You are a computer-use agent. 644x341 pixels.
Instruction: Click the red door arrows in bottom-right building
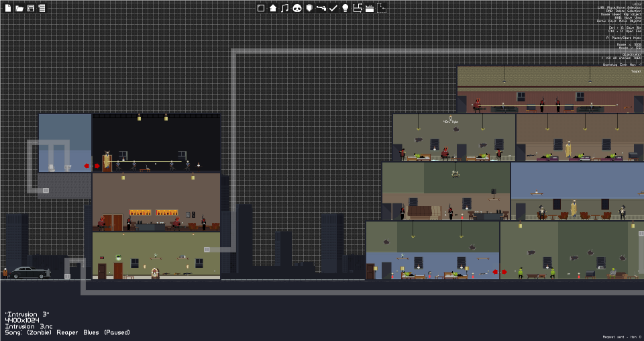tap(500, 272)
